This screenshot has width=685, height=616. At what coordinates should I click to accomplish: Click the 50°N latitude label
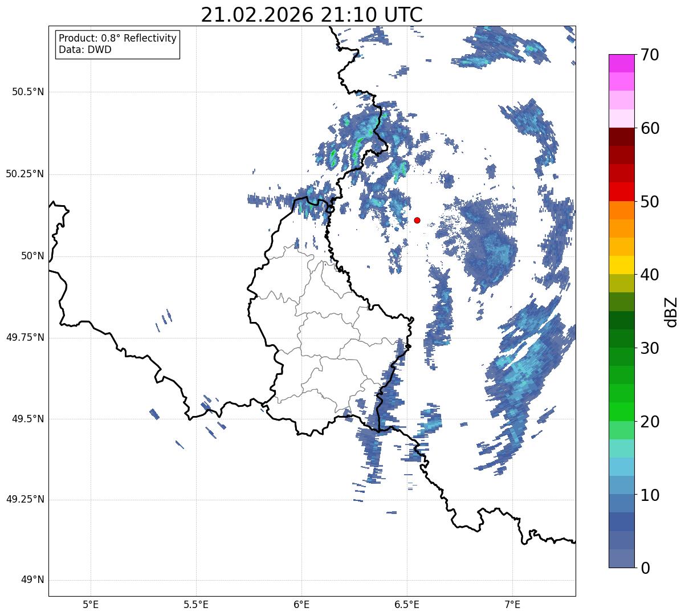coord(32,256)
